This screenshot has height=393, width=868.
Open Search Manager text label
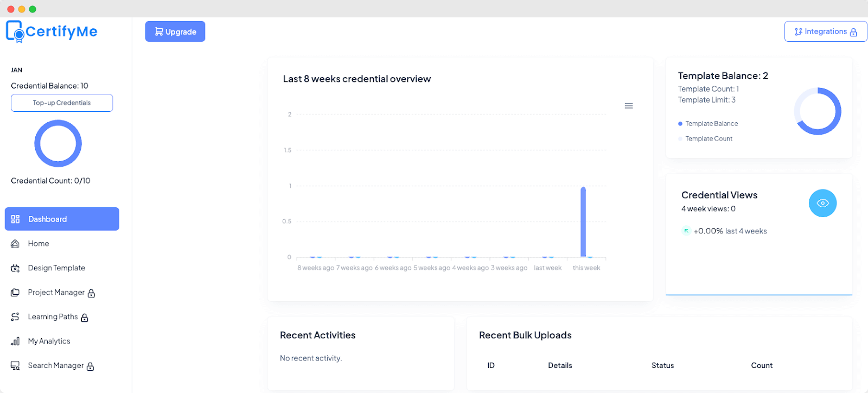point(56,366)
